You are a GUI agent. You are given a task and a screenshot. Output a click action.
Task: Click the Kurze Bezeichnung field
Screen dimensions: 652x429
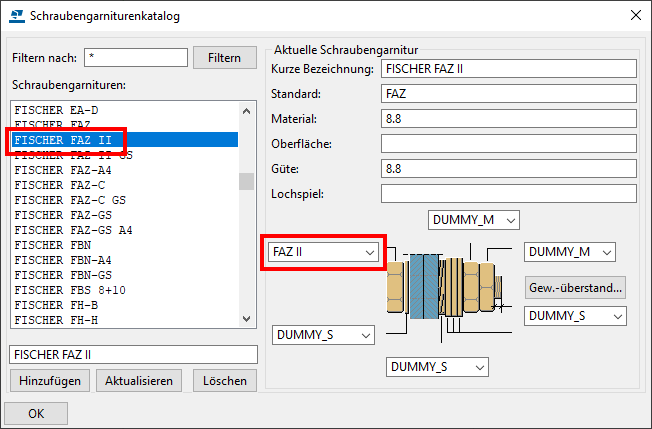coord(509,69)
